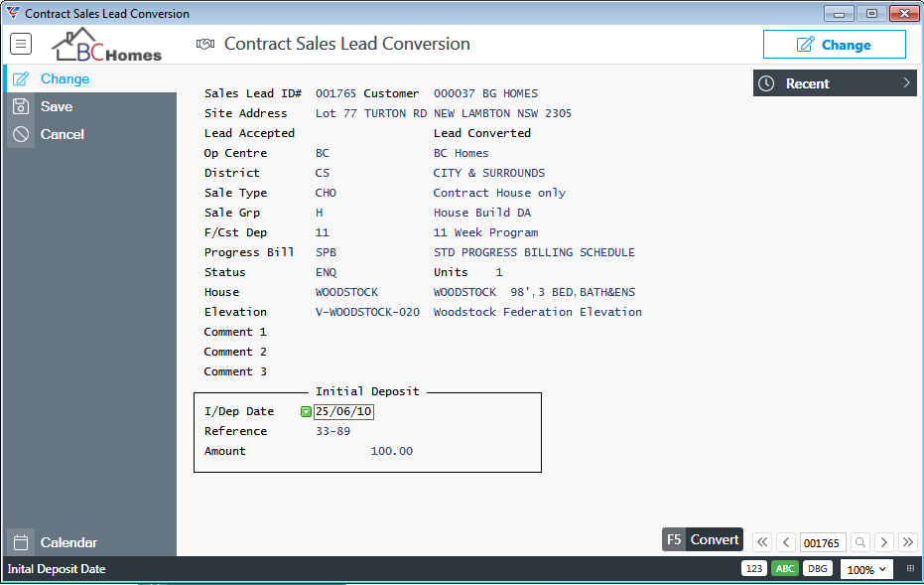The height and width of the screenshot is (585, 924).
Task: Jump to the first record arrow
Action: (762, 542)
